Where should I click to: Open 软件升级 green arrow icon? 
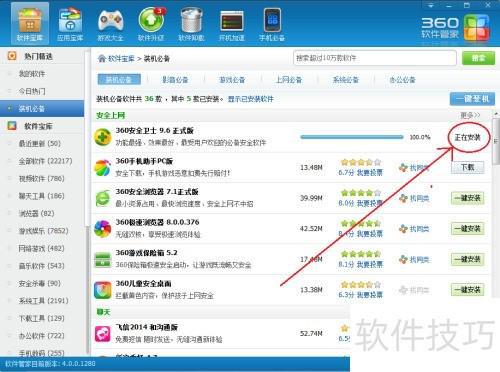[x=151, y=24]
